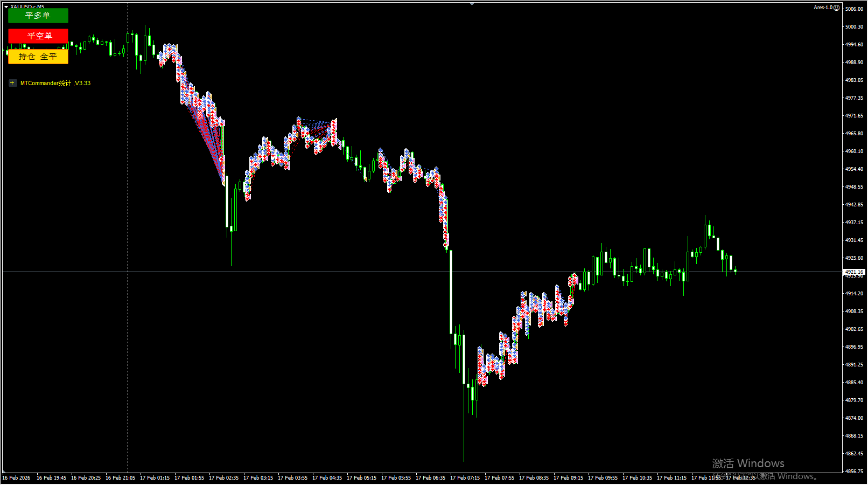Click the 4885.40 price scale label
868x485 pixels.
point(854,383)
